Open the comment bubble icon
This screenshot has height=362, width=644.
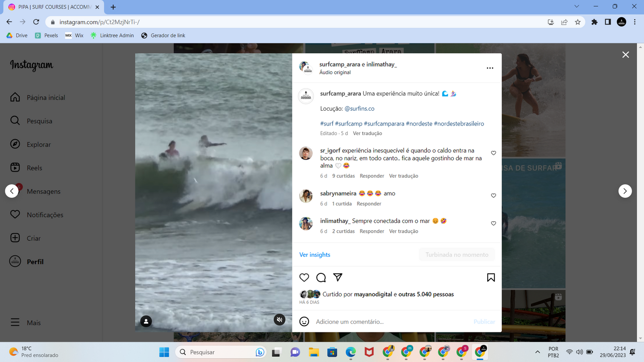click(x=321, y=278)
